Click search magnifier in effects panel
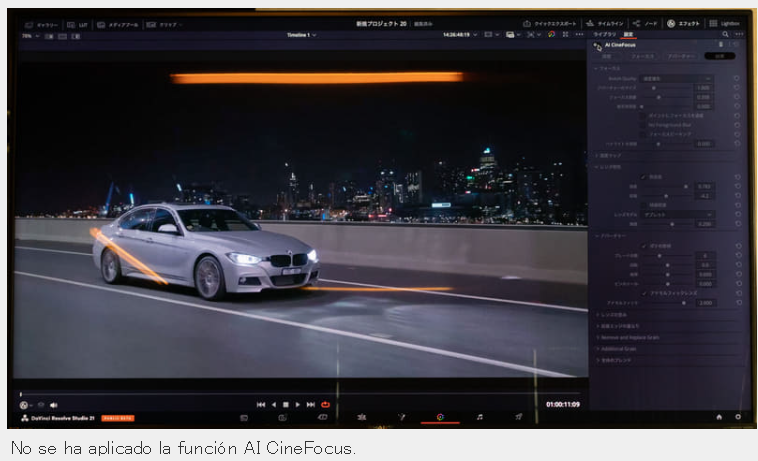The width and height of the screenshot is (758, 461). coord(725,34)
